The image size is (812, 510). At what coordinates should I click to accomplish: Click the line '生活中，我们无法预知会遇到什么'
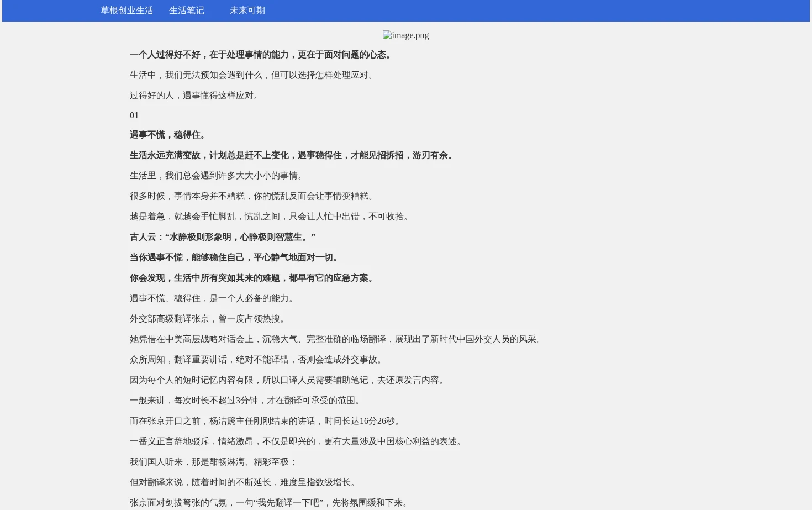(x=253, y=75)
